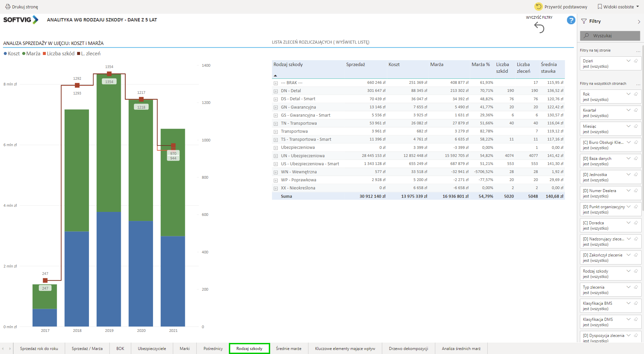Expand the Rodzaj szkody filter card

tap(628, 271)
